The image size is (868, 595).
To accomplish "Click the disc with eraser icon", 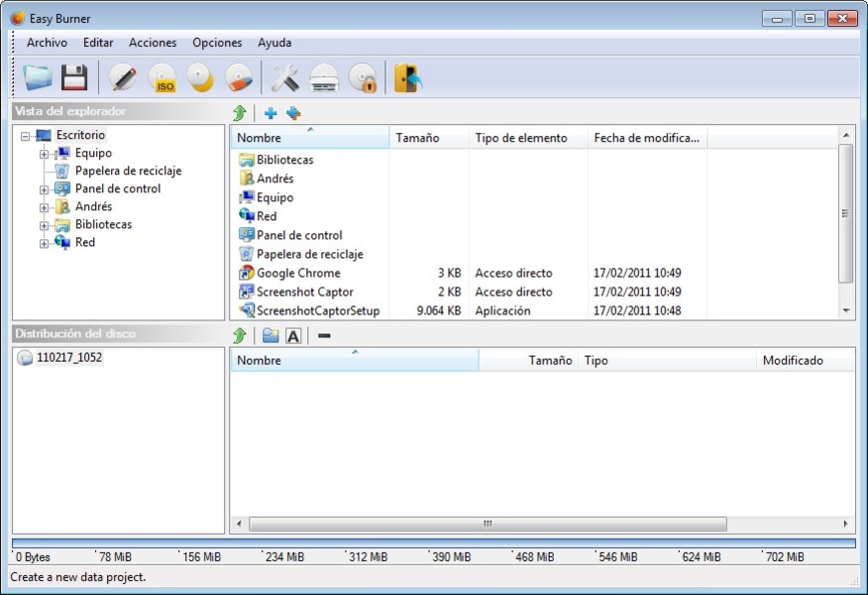I will (x=238, y=77).
